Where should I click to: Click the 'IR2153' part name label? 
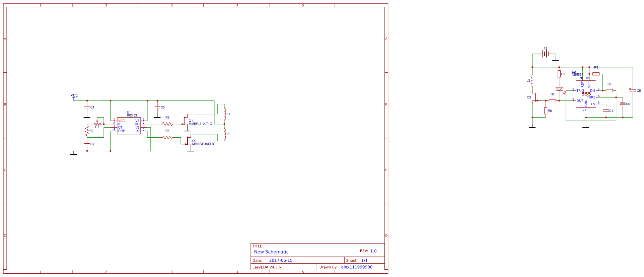point(132,116)
